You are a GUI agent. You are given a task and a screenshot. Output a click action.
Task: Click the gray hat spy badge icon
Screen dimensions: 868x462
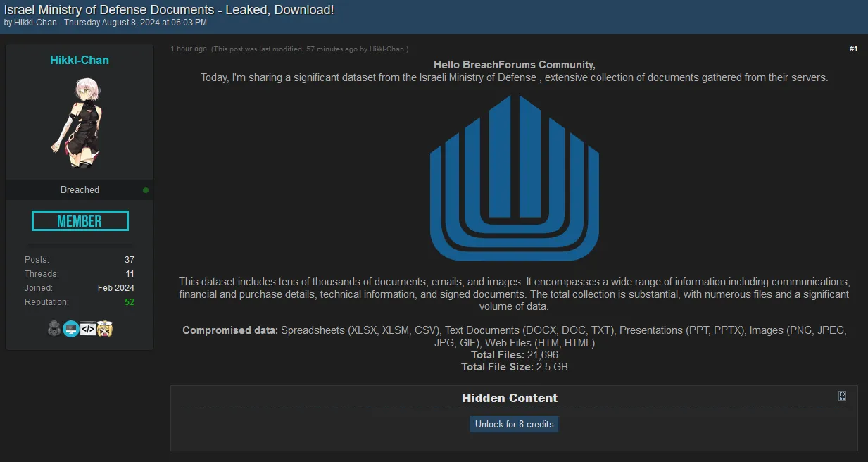tap(54, 328)
